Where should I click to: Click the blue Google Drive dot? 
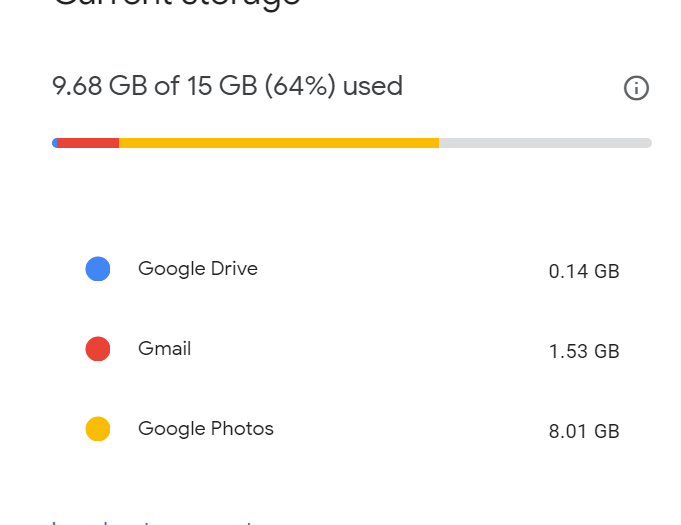[x=98, y=269]
